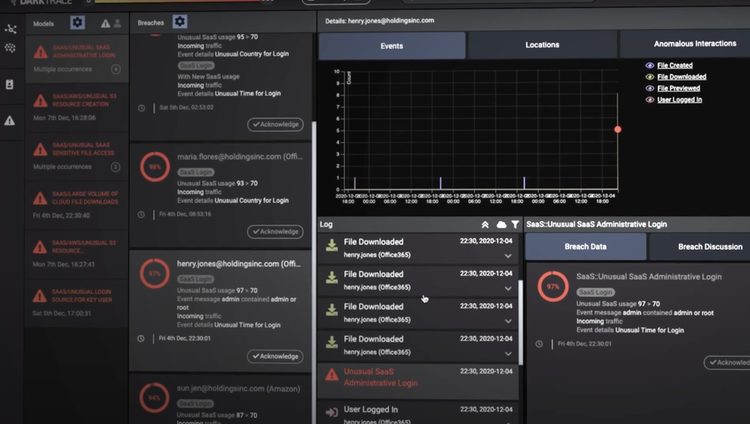This screenshot has width=750, height=424.
Task: Collapse all log entries with double chevron
Action: [x=486, y=225]
